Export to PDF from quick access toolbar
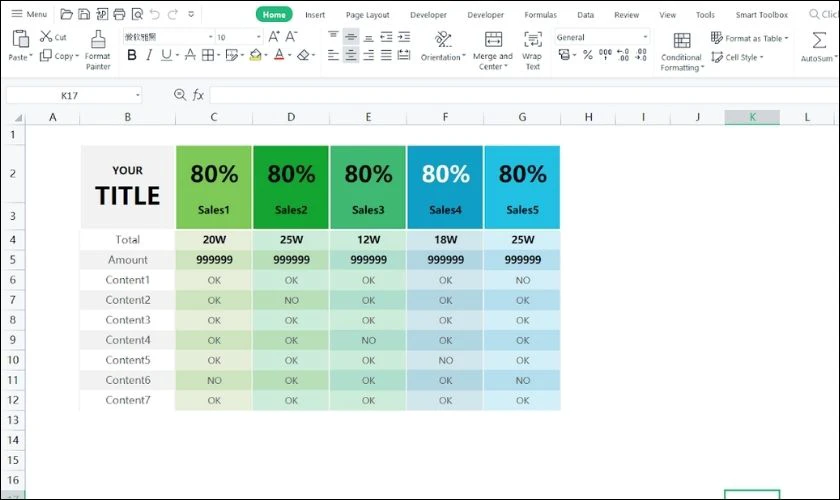 (x=102, y=14)
